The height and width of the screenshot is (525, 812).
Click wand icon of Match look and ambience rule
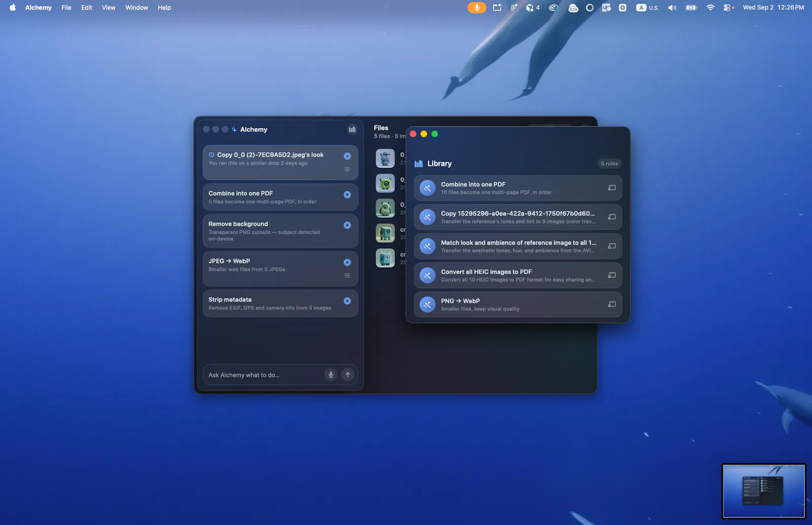tap(427, 246)
